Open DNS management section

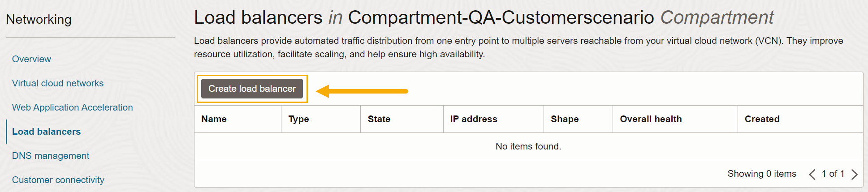51,156
